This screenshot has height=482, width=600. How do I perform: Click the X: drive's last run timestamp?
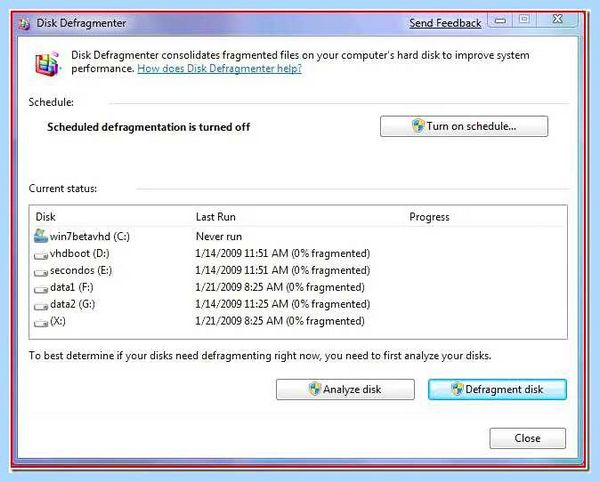click(x=280, y=321)
